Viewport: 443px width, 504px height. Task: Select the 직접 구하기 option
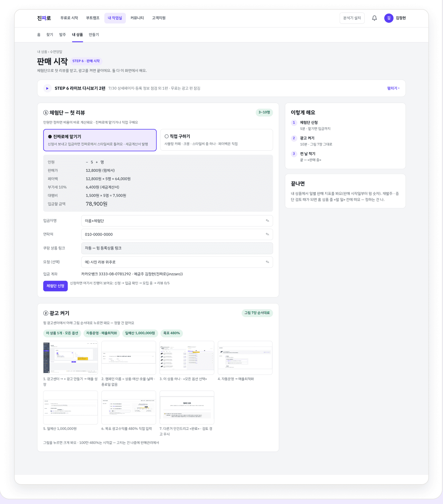click(216, 140)
